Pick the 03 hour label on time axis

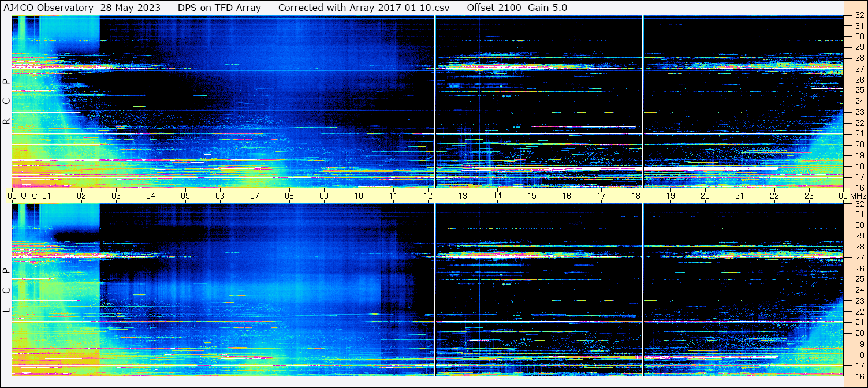(x=116, y=196)
